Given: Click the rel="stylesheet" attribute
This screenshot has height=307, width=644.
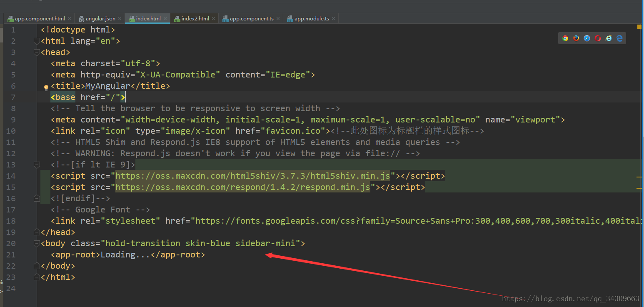Looking at the screenshot, I should 120,221.
